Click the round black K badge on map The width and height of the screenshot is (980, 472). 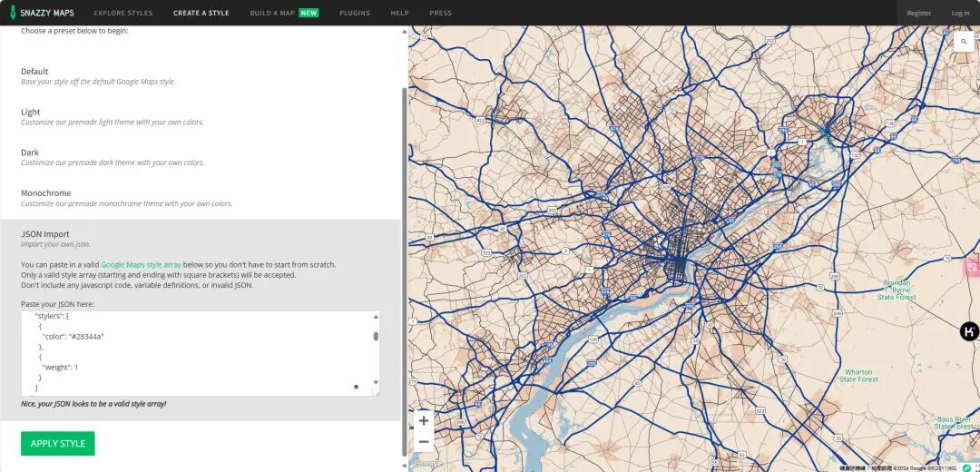969,331
